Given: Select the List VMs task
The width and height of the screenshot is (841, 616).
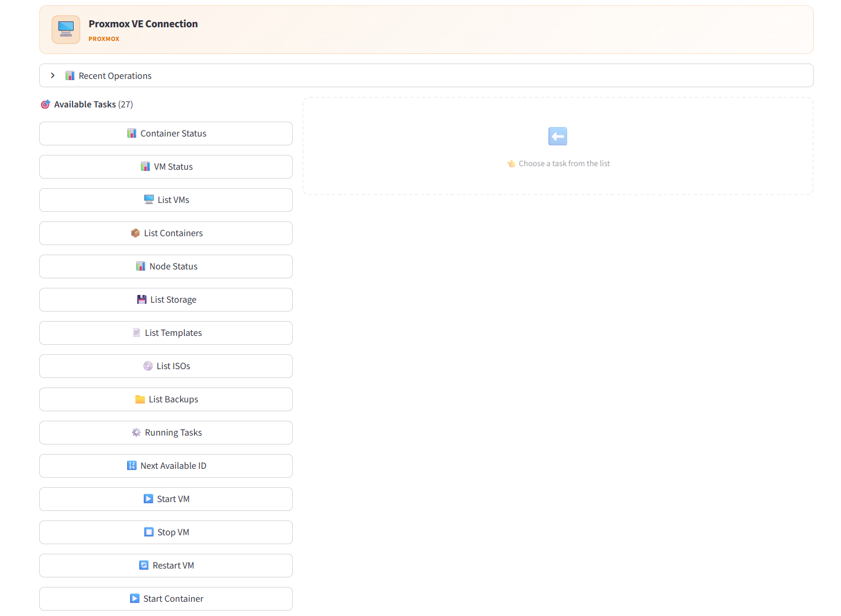Looking at the screenshot, I should pyautogui.click(x=166, y=200).
